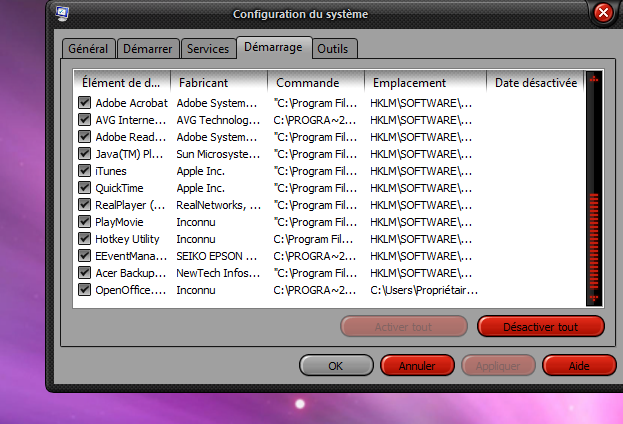This screenshot has width=623, height=424.
Task: Click the system configuration icon in title bar
Action: coord(62,13)
